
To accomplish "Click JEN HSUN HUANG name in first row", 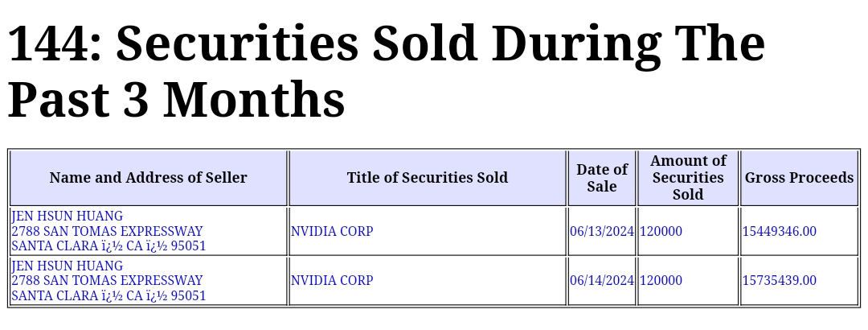I will click(x=68, y=217).
